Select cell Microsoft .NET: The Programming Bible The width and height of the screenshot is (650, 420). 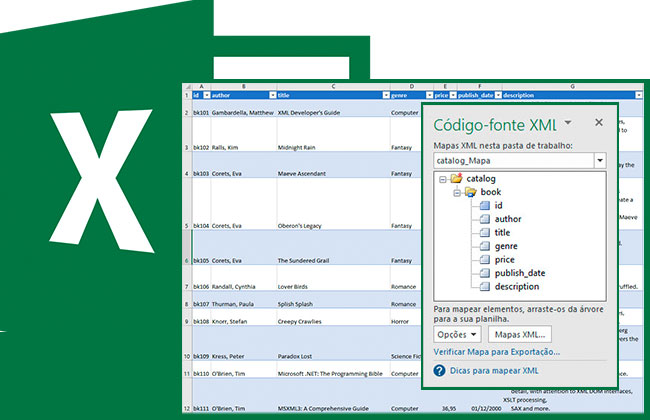(x=333, y=369)
